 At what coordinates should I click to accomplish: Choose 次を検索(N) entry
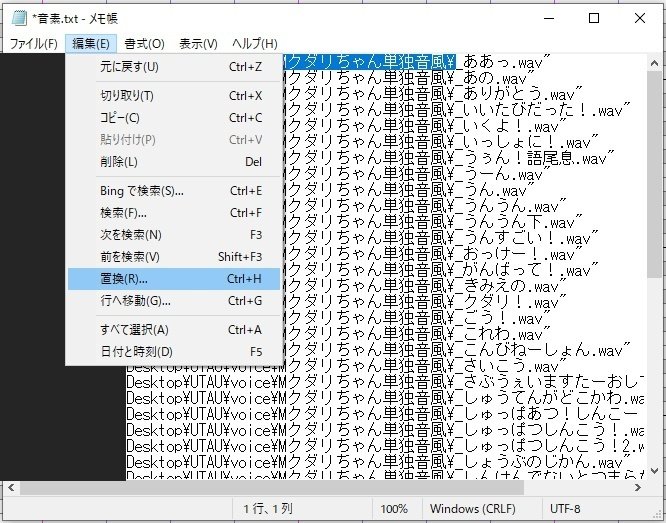pyautogui.click(x=174, y=235)
